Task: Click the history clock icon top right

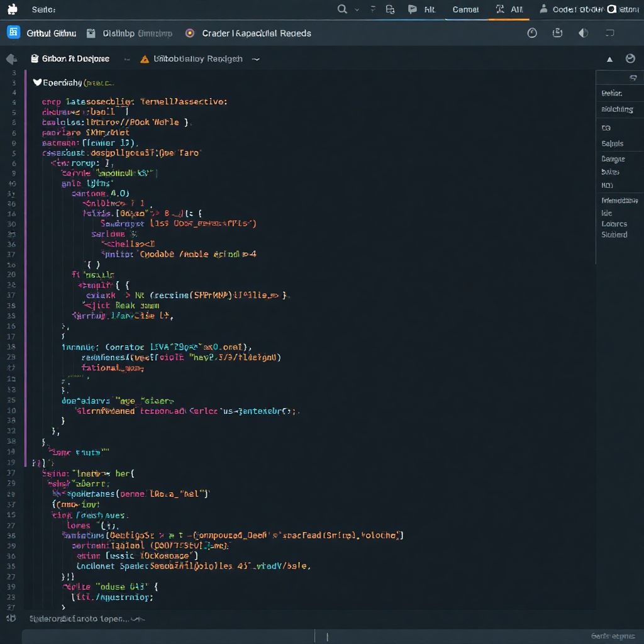Action: click(532, 33)
